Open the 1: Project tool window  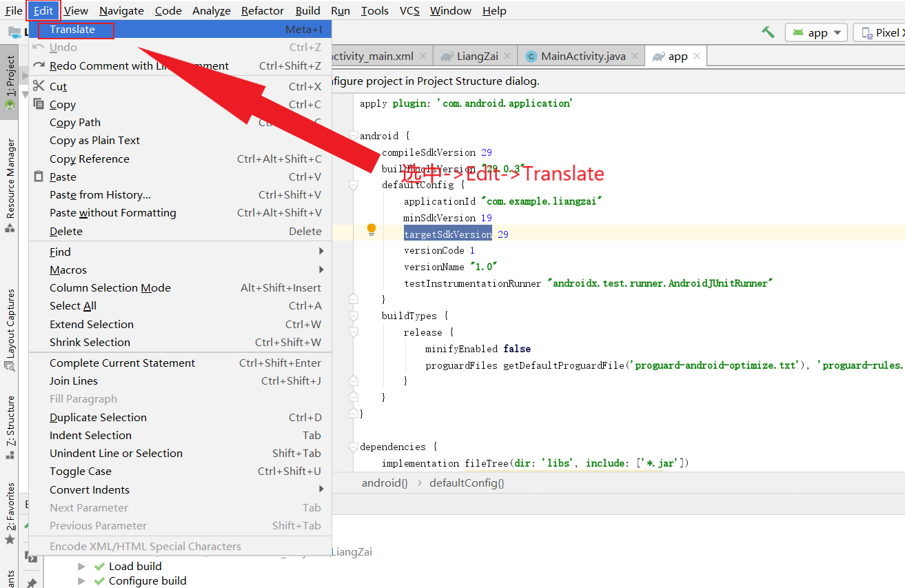coord(10,81)
